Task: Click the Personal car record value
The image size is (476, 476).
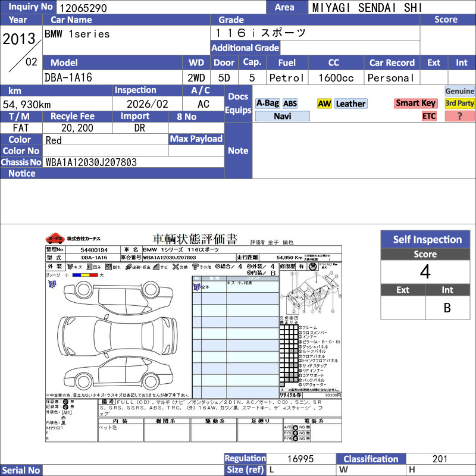Action: pos(391,78)
